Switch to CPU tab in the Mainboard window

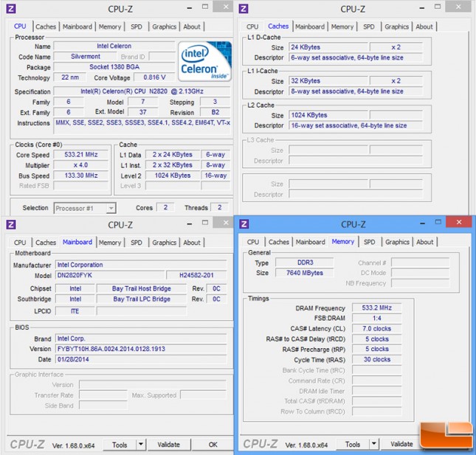click(x=20, y=243)
